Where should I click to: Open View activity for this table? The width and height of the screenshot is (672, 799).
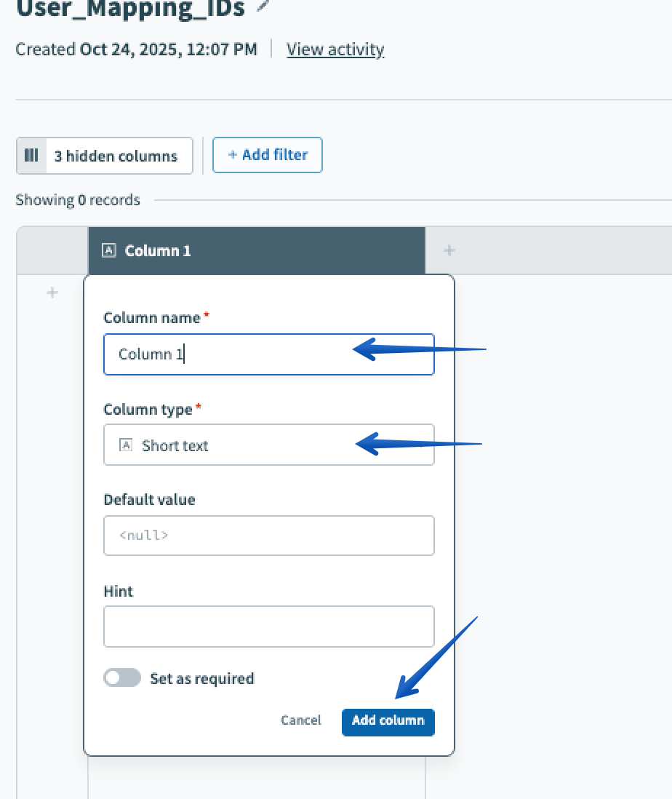click(x=335, y=49)
